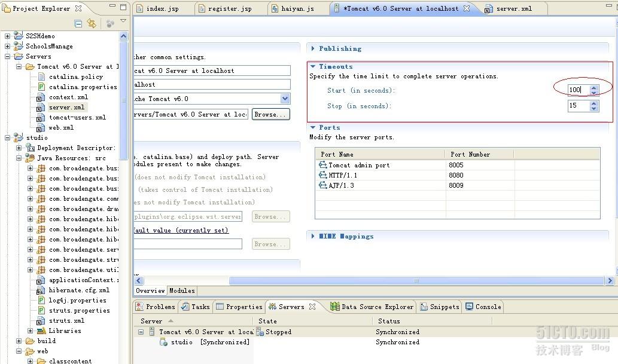Collapse the studio project node

7,137
